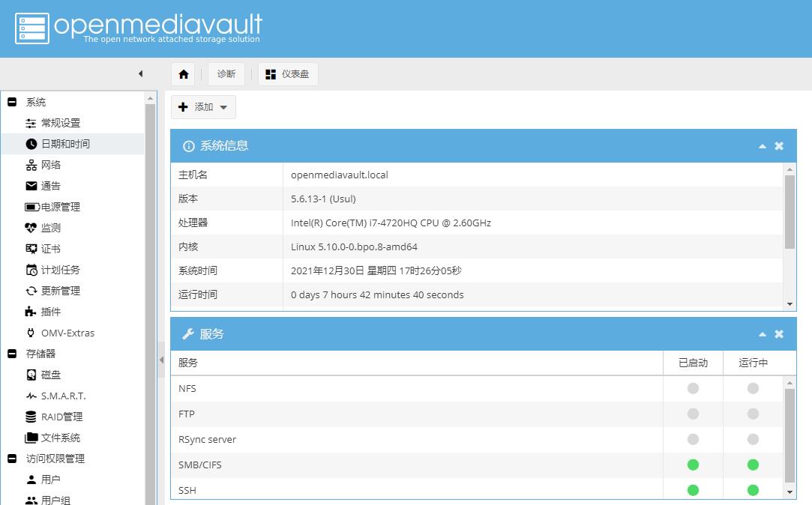
Task: Click the 通告 envelope icon
Action: pos(31,186)
